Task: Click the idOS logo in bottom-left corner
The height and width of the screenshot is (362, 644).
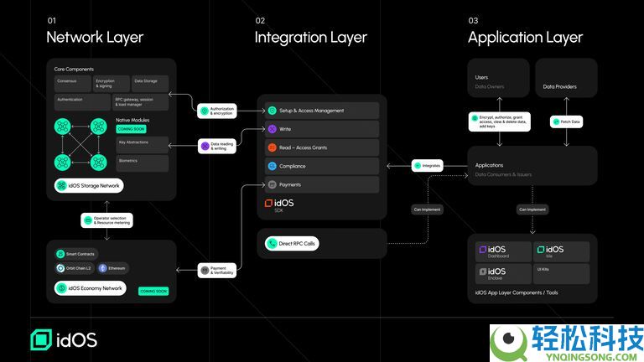Action: (63, 340)
